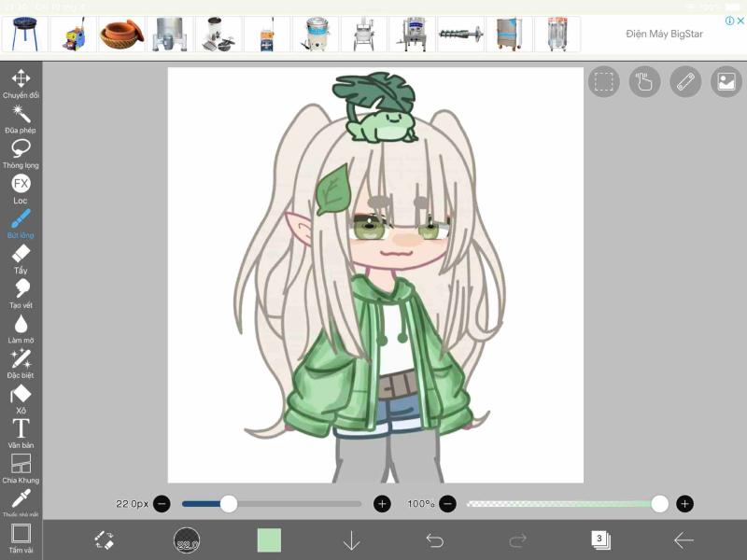747x560 pixels.
Task: Switch to the Tấm vải canvas view
Action: (21, 537)
